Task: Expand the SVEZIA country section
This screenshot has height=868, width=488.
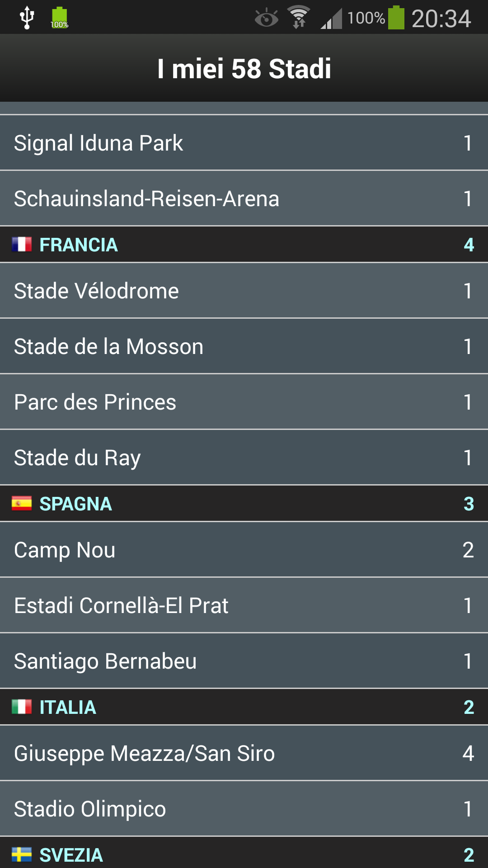Action: coord(244,853)
